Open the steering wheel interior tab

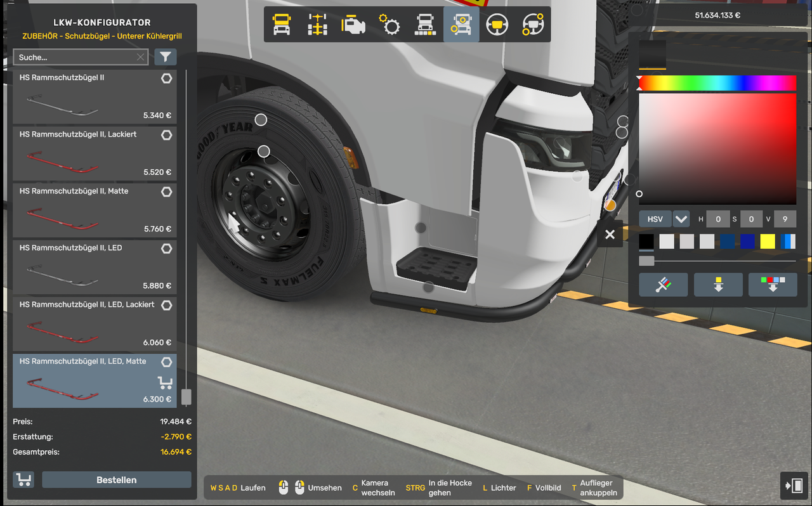pos(497,25)
